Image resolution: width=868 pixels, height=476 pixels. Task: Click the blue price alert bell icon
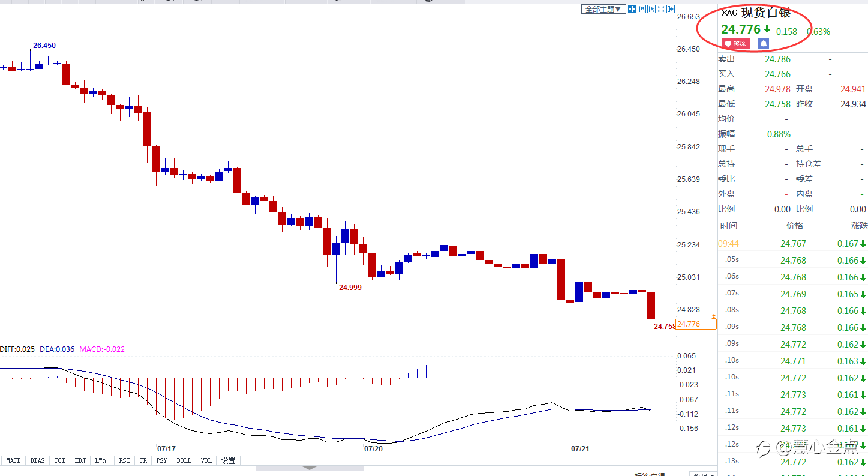click(763, 44)
